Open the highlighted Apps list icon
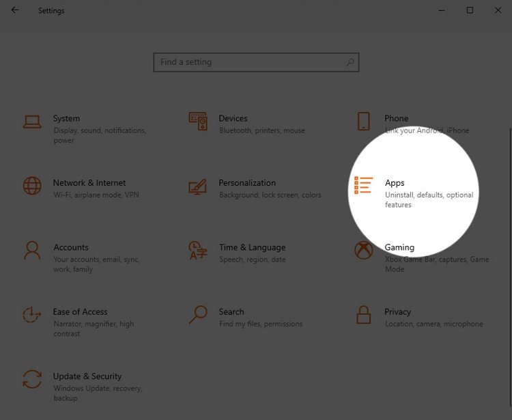512x420 pixels. pos(363,186)
